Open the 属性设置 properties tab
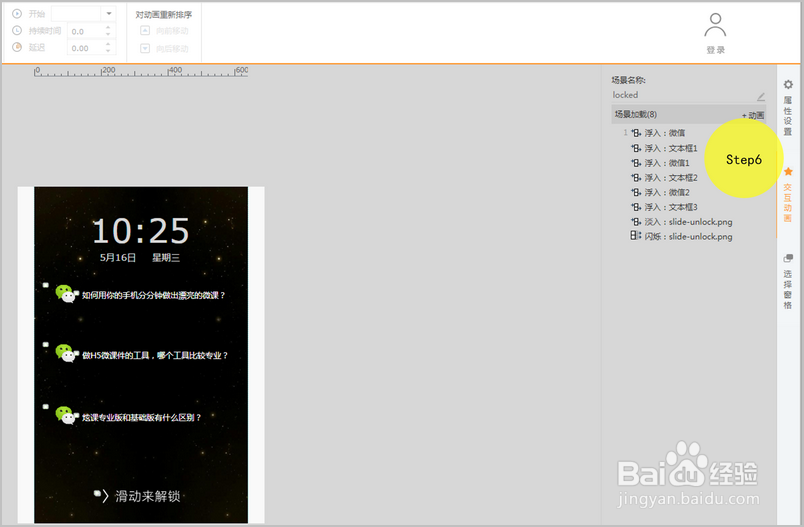The image size is (804, 527). pyautogui.click(x=788, y=108)
